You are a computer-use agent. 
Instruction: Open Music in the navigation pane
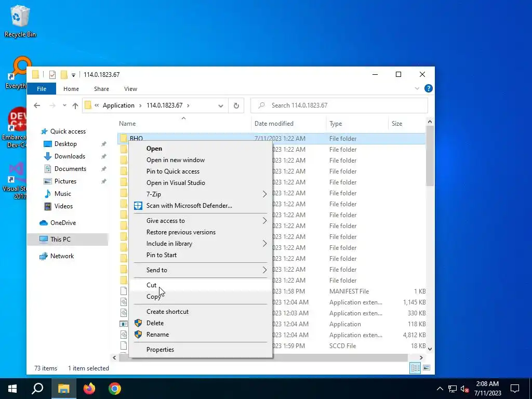[x=62, y=194]
